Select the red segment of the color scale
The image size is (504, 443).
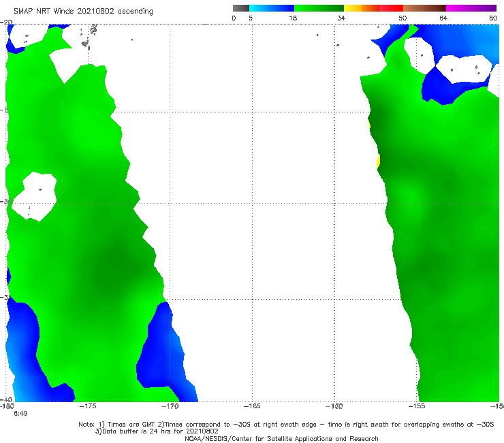(x=391, y=8)
